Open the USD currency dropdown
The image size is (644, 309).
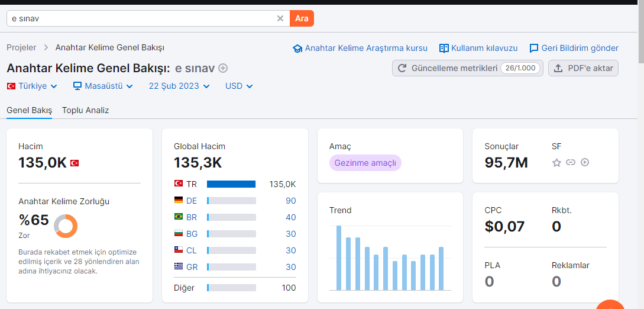[239, 86]
